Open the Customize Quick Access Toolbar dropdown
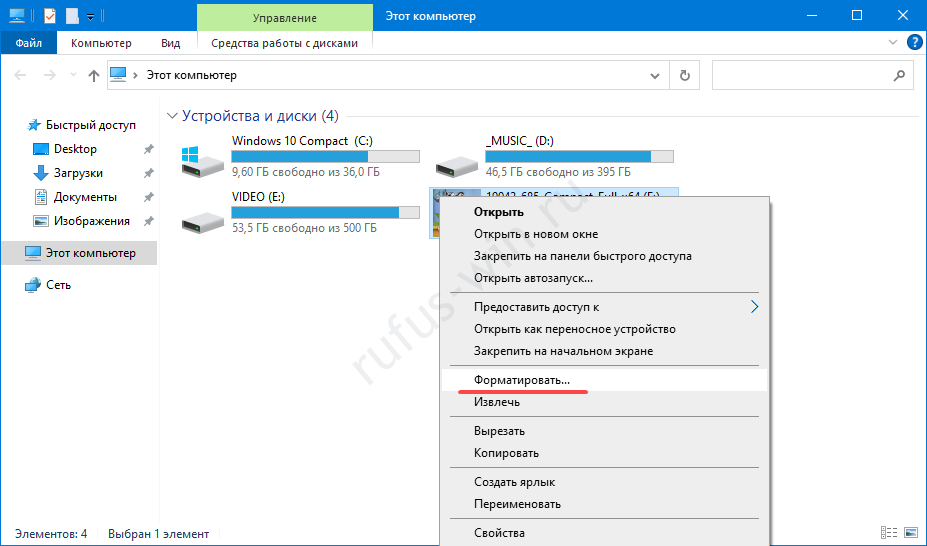The image size is (927, 546). [x=91, y=16]
